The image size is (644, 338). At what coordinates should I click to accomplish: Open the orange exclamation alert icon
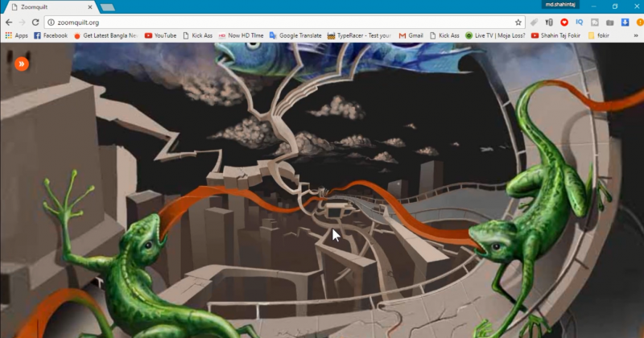coord(640,23)
